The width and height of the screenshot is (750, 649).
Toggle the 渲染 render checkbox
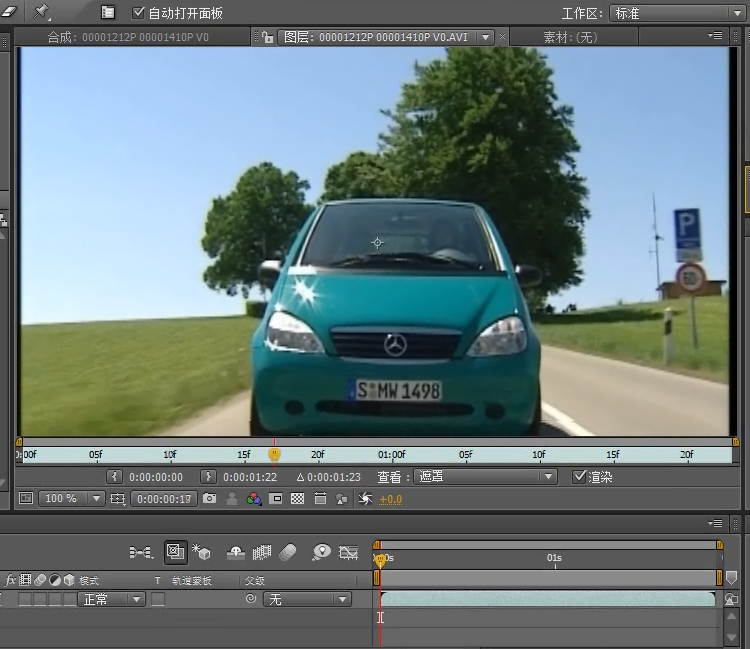tap(579, 476)
